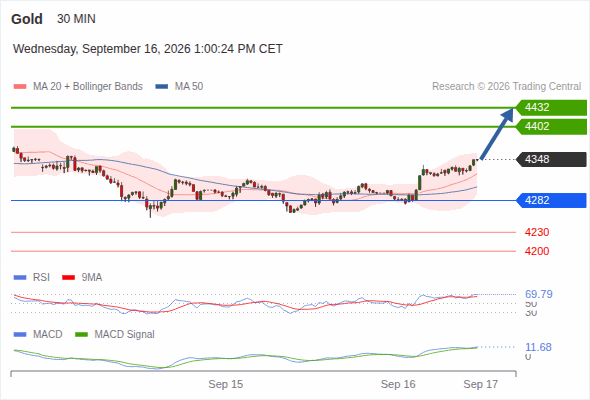Click the MACD blue legend marker
This screenshot has height=400, width=590.
(x=20, y=335)
